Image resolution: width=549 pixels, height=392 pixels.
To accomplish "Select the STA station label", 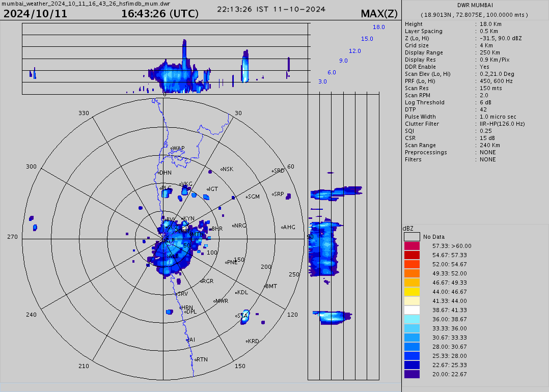I will coord(242,316).
